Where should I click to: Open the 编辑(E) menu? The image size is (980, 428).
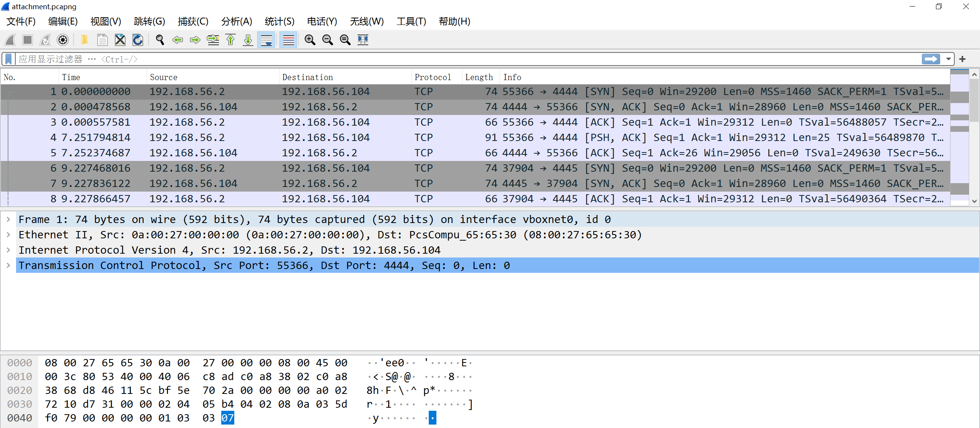tap(63, 21)
